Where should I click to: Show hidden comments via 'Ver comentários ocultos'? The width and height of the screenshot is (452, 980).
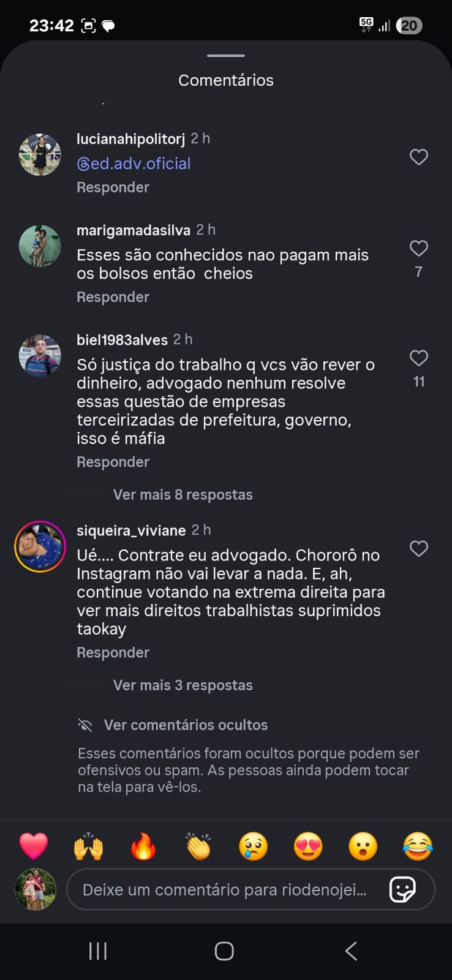[x=185, y=725]
